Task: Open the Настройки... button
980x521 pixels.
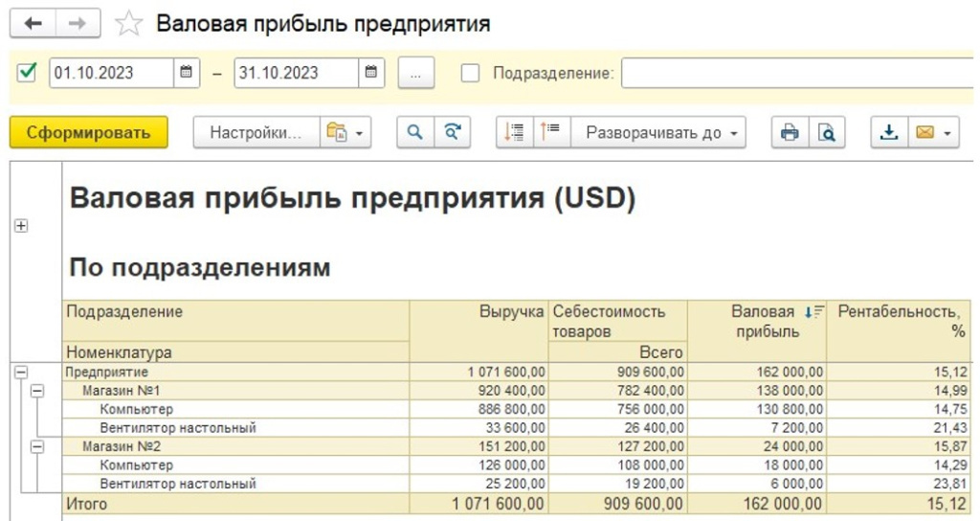Action: pyautogui.click(x=255, y=132)
